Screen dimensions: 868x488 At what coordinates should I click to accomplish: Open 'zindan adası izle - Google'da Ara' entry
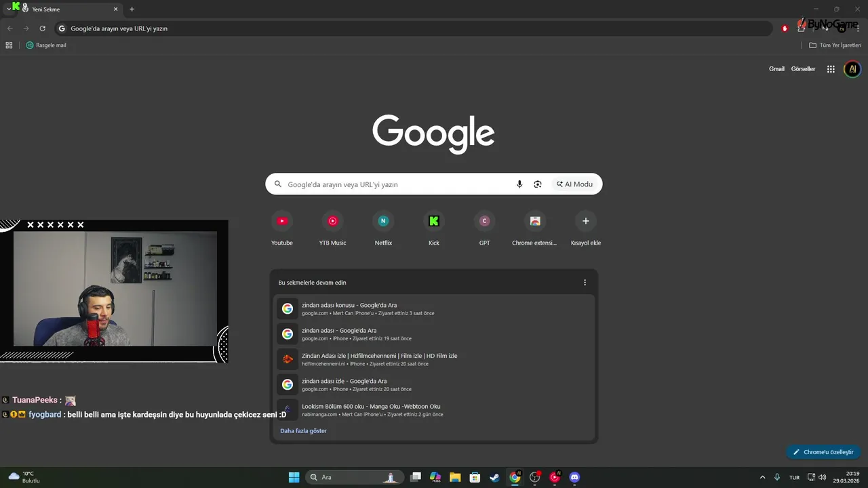click(x=434, y=385)
